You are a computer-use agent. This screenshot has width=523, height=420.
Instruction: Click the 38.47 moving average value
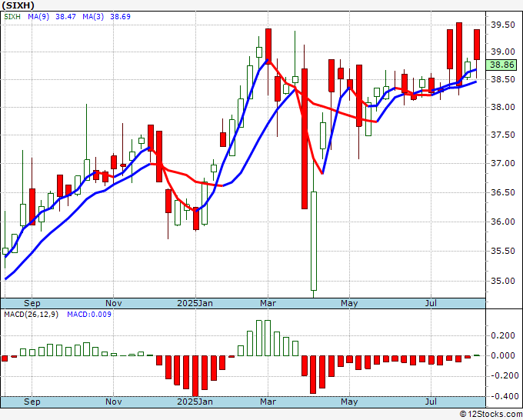(x=65, y=17)
